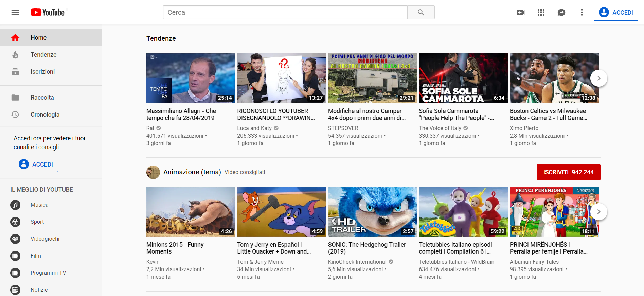Click the Videogiochi icon
Screen dimensions: 644x296
pos(15,239)
